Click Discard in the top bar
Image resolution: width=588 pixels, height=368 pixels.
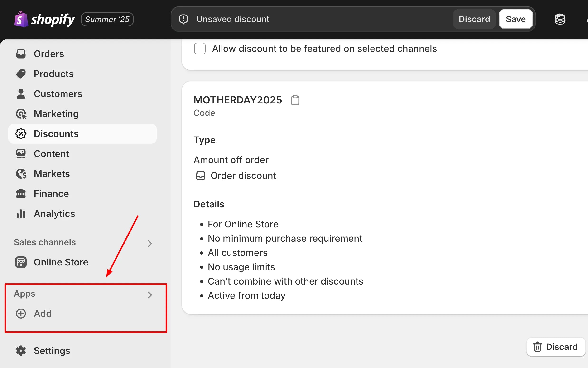pos(474,19)
